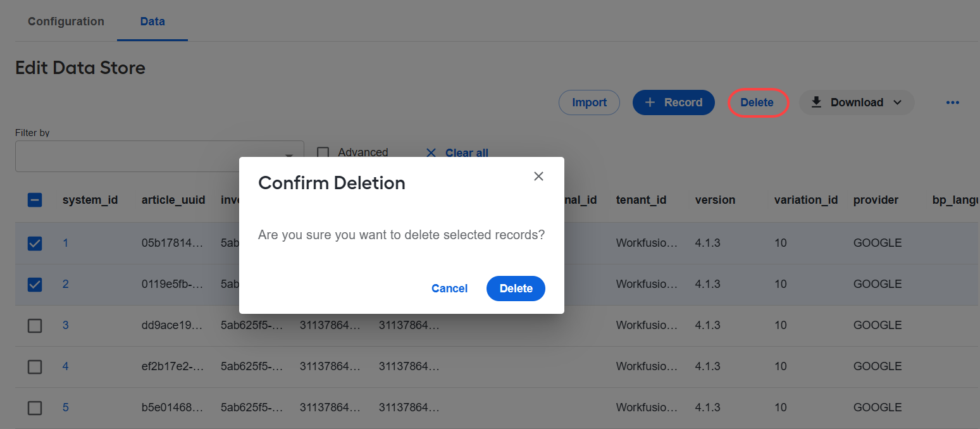The width and height of the screenshot is (980, 429).
Task: Close the Confirm Deletion dialog with X
Action: click(538, 177)
